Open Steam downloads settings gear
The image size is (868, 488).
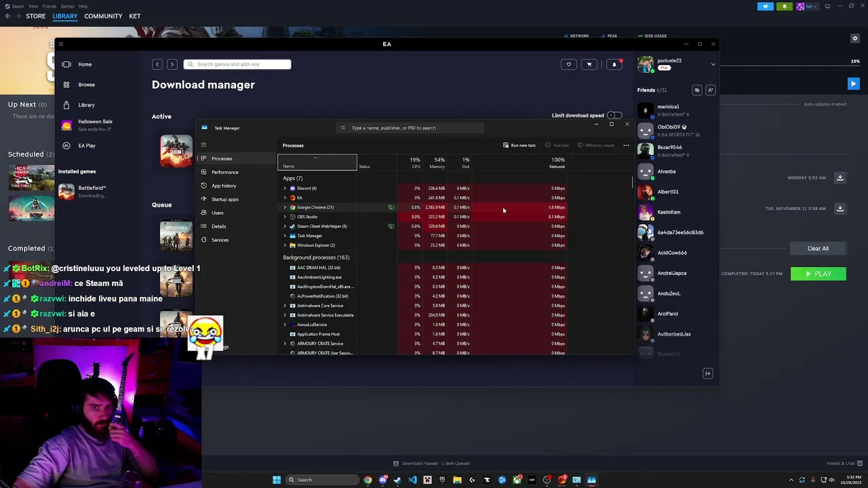(855, 39)
